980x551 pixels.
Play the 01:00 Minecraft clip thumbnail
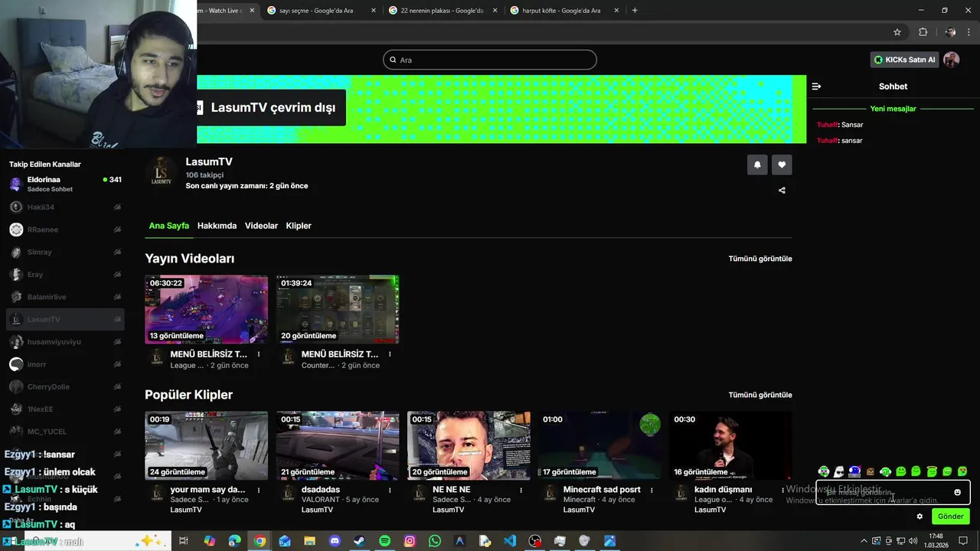coord(599,445)
